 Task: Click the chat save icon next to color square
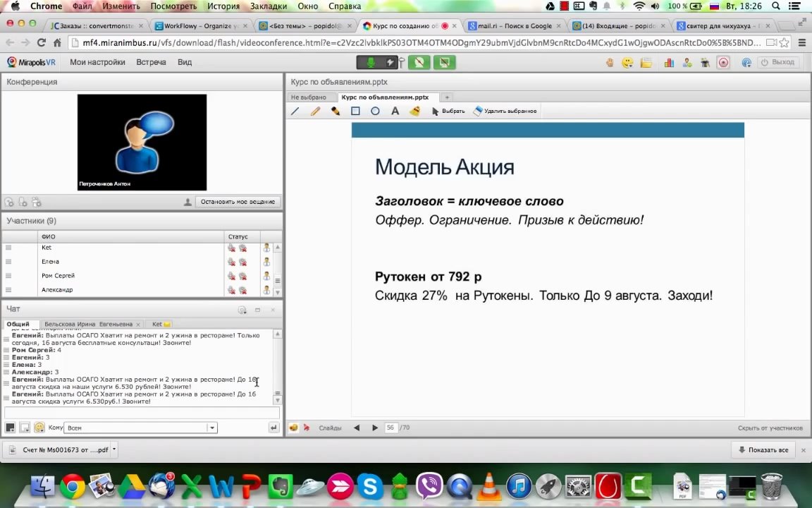(x=25, y=428)
